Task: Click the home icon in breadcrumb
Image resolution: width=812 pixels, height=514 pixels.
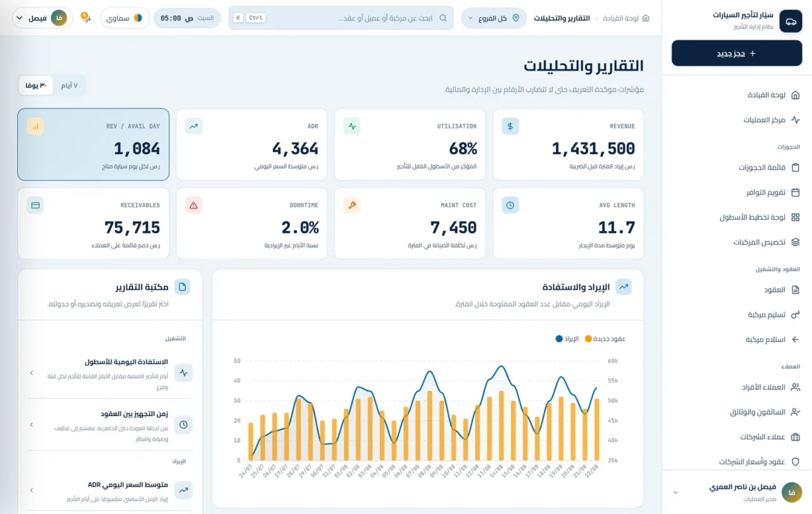Action: click(x=645, y=18)
